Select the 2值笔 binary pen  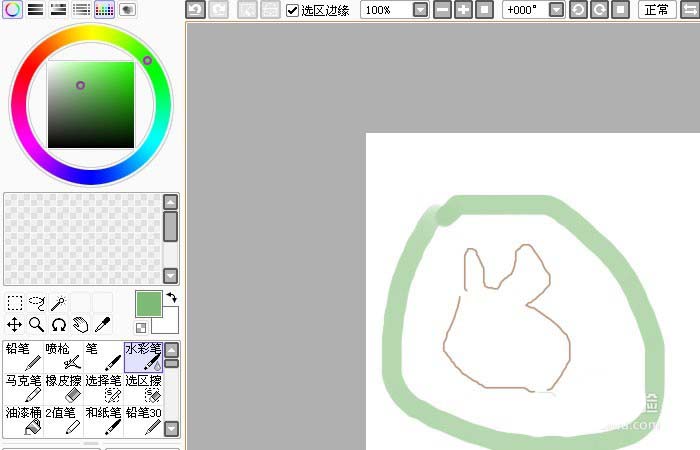63,420
